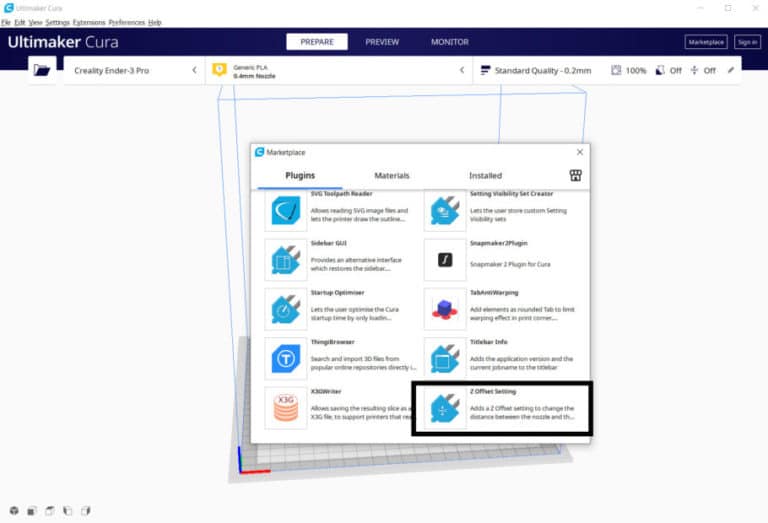Expand the Generic PLA material selector
The image size is (768, 523).
click(x=338, y=71)
